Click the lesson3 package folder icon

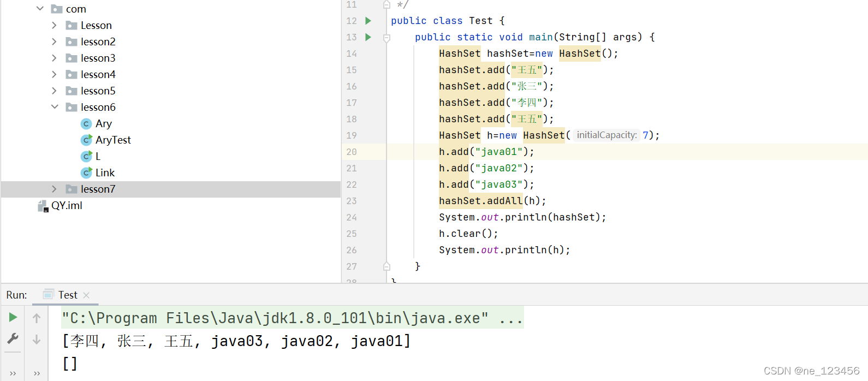coord(72,58)
